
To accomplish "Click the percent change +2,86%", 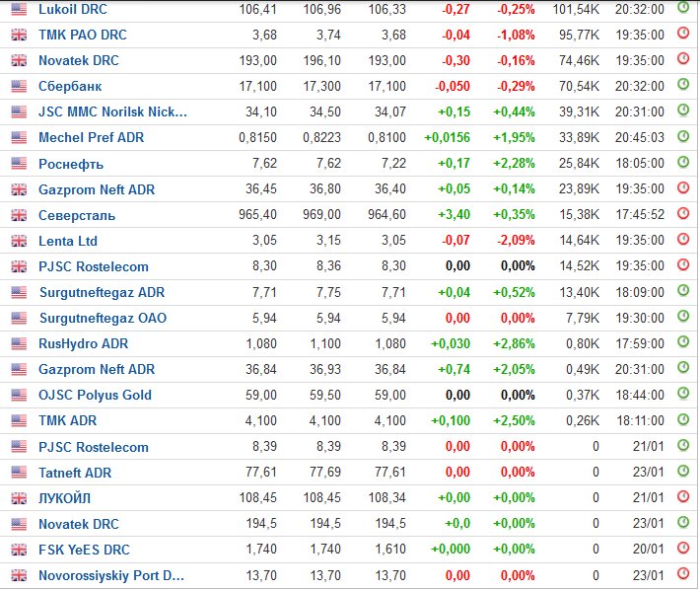I will [514, 344].
